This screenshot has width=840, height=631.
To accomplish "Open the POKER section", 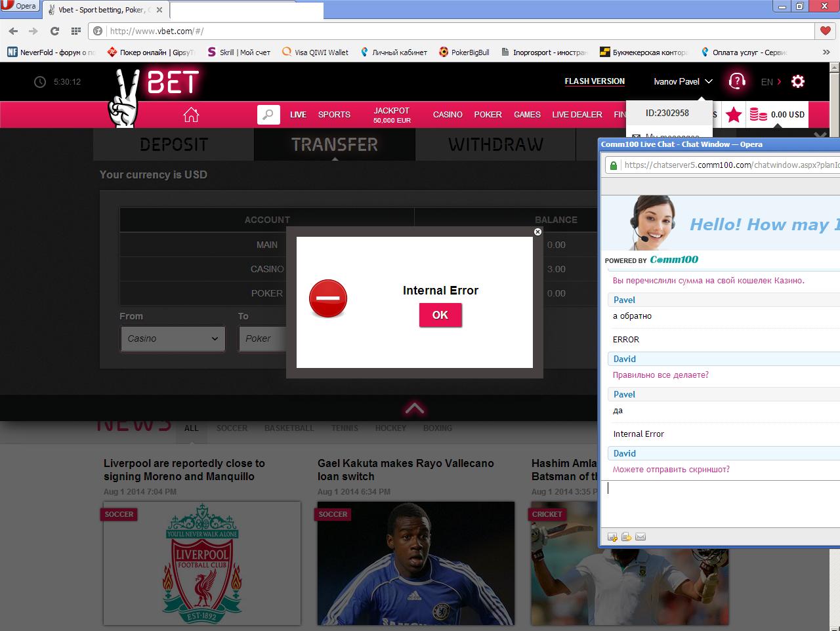I will coord(488,115).
